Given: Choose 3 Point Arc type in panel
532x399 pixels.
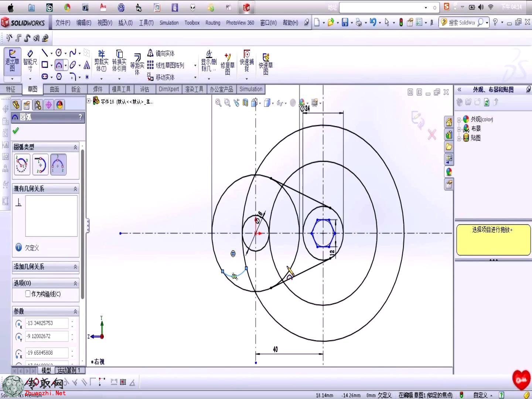Looking at the screenshot, I should pyautogui.click(x=58, y=164).
